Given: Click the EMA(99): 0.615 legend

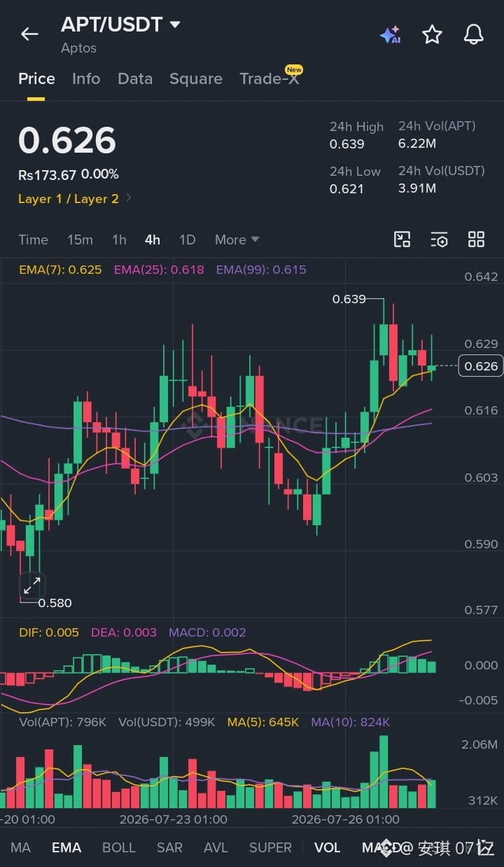Looking at the screenshot, I should coord(261,270).
